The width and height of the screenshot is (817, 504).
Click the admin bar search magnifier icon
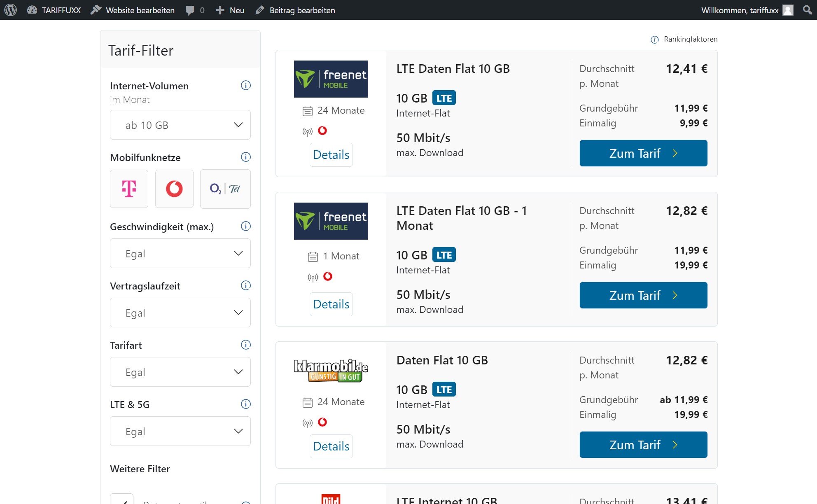click(x=808, y=10)
